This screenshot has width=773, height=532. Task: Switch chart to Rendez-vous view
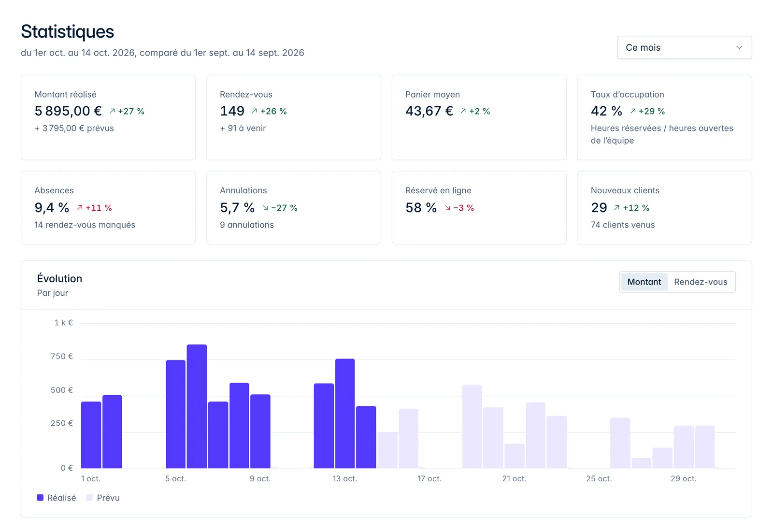701,282
